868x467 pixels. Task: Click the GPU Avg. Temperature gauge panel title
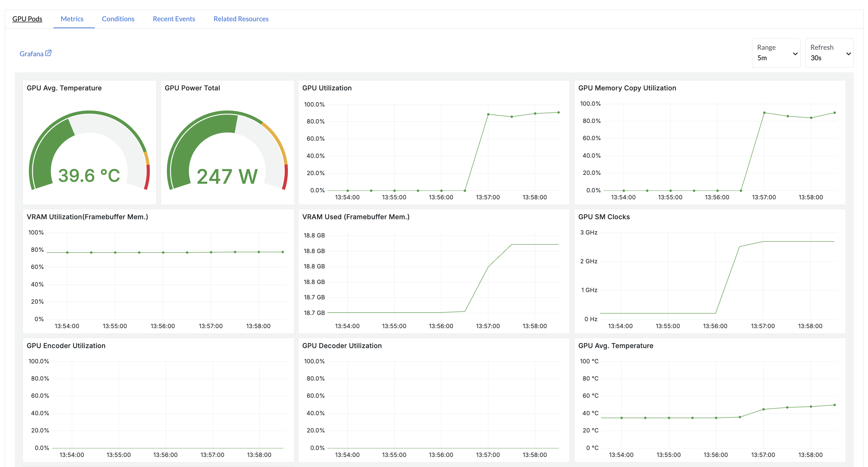[x=64, y=88]
